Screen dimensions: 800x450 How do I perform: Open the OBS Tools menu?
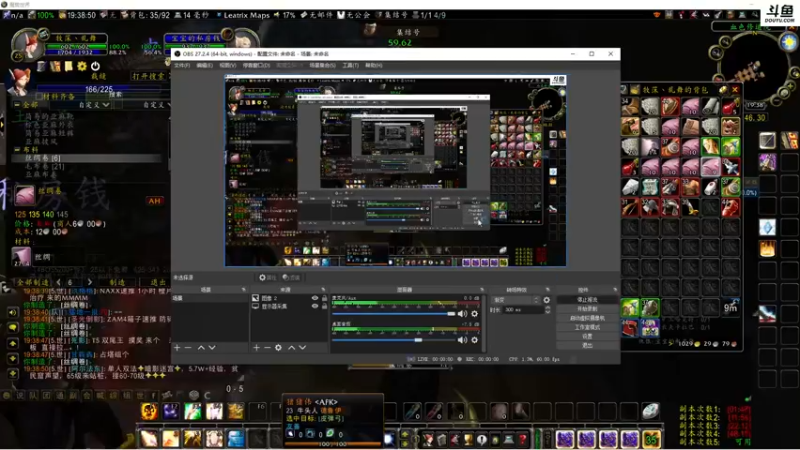point(350,65)
